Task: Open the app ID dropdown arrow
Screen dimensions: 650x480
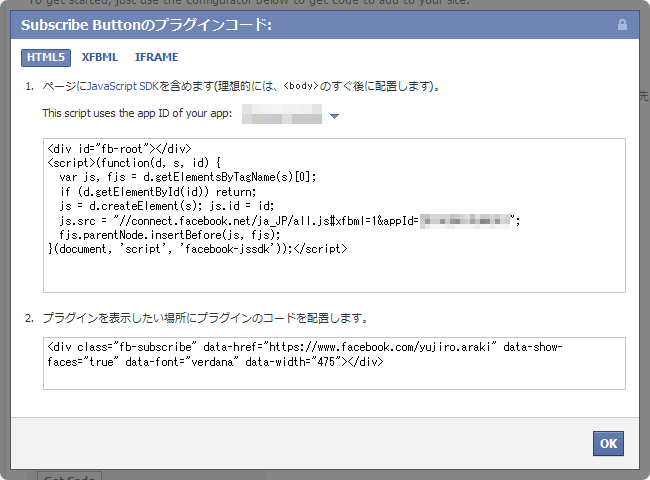Action: [x=335, y=116]
